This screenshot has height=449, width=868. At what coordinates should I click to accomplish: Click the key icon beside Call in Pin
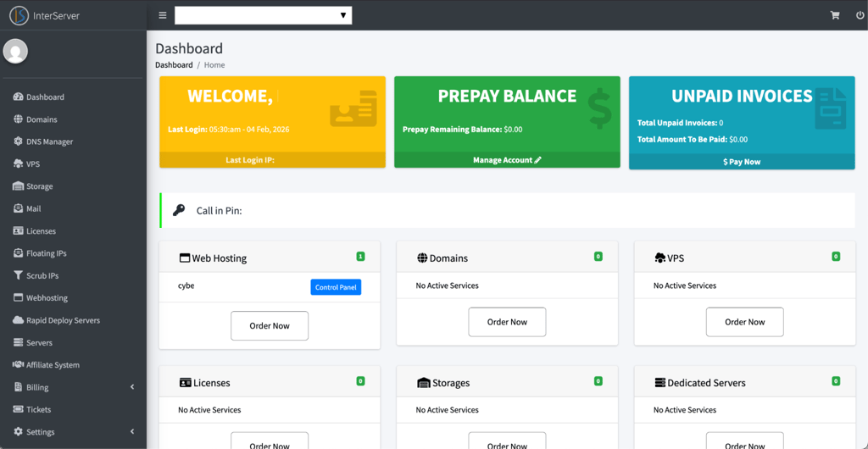pos(178,211)
